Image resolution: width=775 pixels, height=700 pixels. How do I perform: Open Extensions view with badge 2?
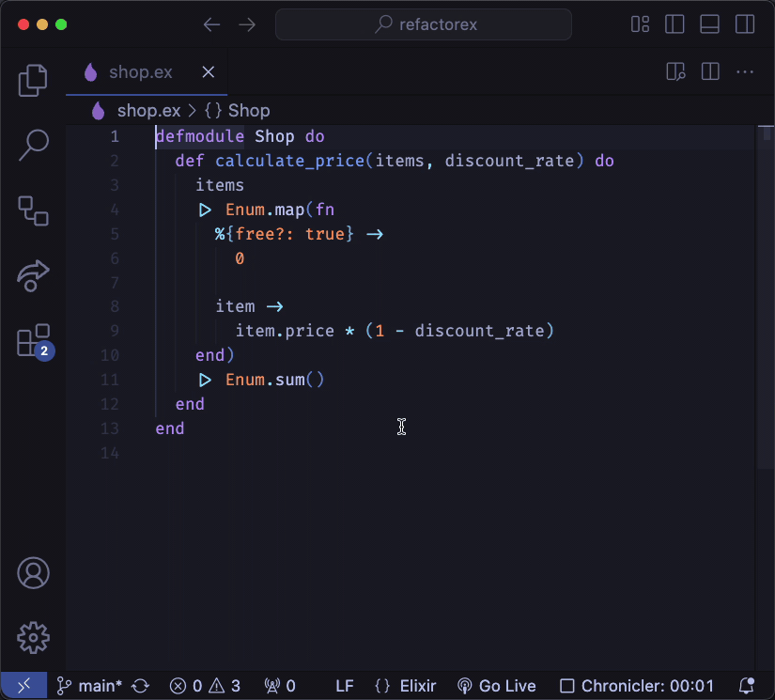[x=33, y=340]
